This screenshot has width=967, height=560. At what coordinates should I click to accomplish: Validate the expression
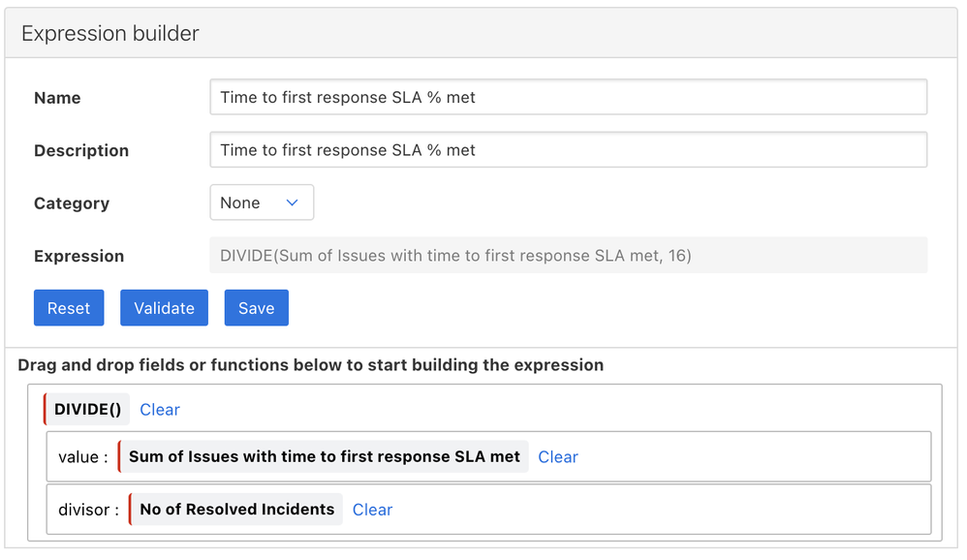pyautogui.click(x=164, y=308)
